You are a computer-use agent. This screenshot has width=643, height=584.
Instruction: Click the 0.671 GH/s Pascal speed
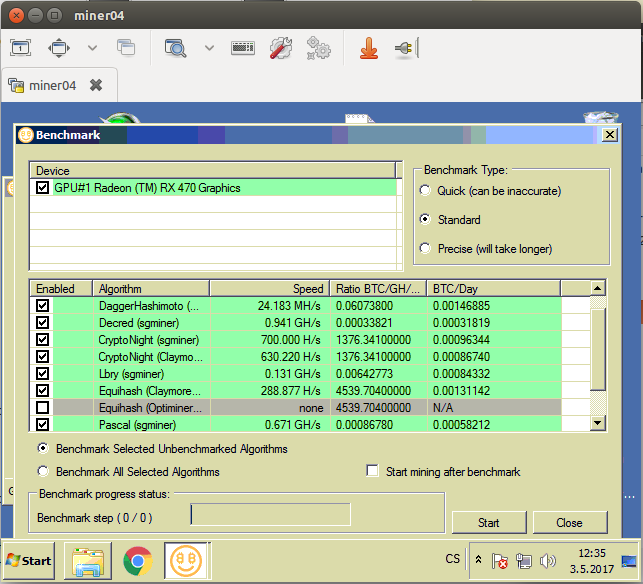[x=292, y=424]
